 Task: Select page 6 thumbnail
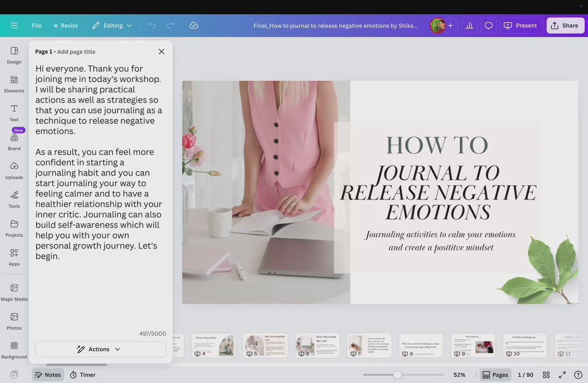click(317, 345)
